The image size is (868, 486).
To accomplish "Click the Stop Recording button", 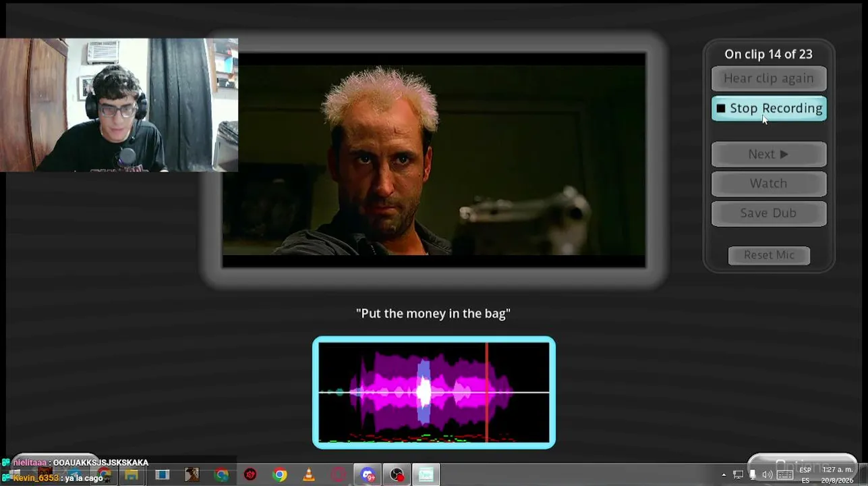I will click(769, 108).
